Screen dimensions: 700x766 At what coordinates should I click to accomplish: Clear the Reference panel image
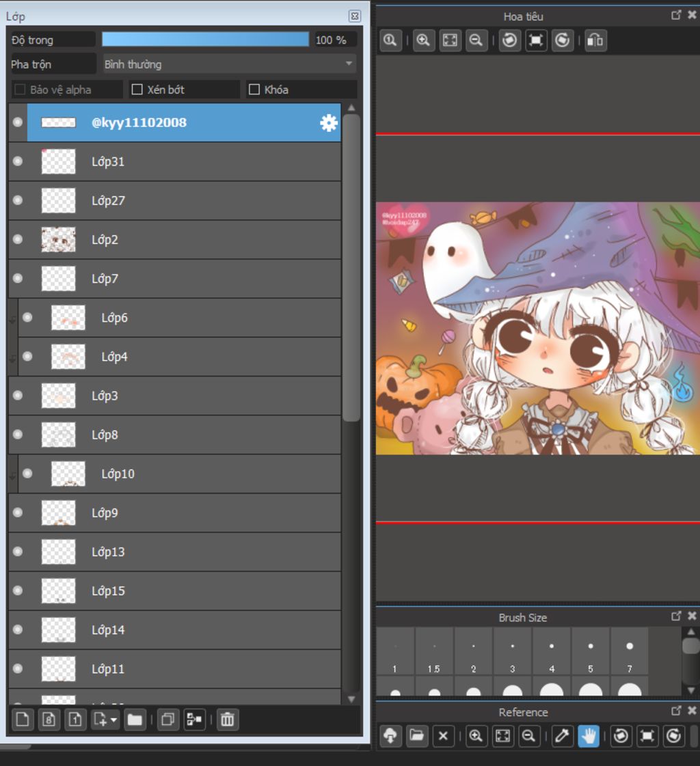point(444,736)
